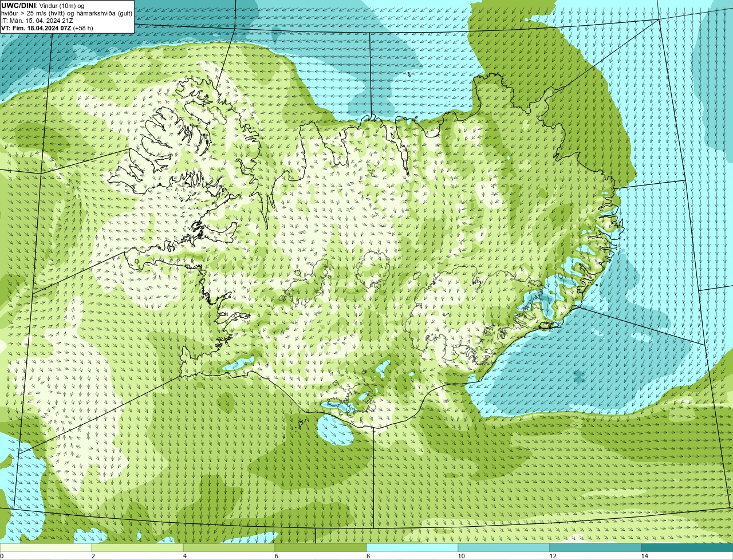
Task: Pick the 8–10 m/s pale cyan legend swatch
Action: [x=412, y=548]
